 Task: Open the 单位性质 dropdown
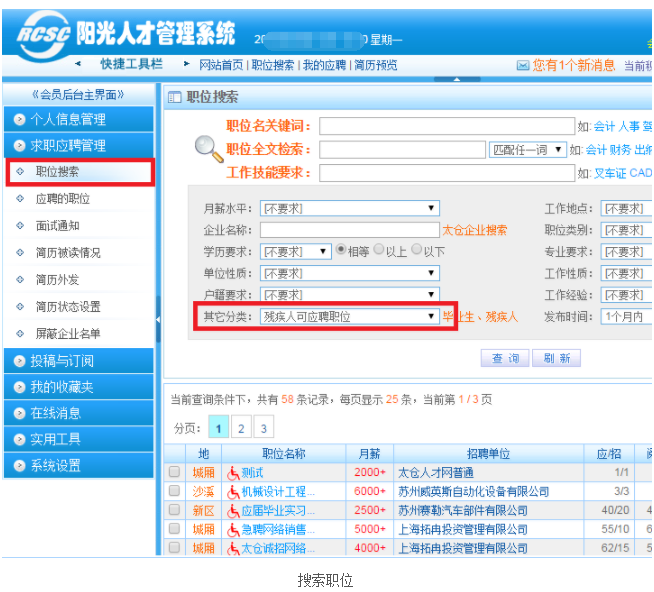click(x=350, y=273)
